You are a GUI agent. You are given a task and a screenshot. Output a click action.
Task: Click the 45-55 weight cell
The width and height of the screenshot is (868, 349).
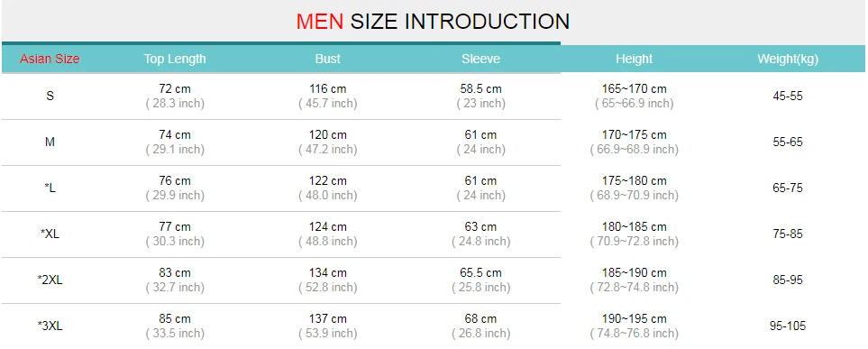click(788, 96)
